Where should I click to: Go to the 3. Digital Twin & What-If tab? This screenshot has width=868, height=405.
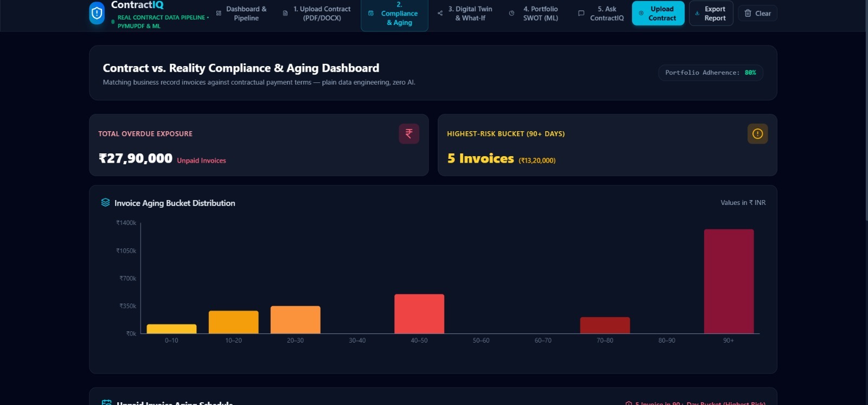[x=465, y=14]
